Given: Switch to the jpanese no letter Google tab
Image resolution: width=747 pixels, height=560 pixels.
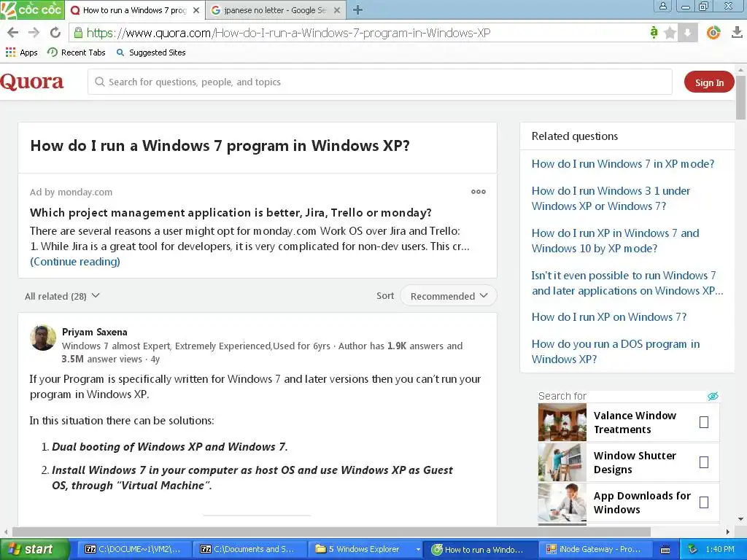Looking at the screenshot, I should (x=275, y=10).
